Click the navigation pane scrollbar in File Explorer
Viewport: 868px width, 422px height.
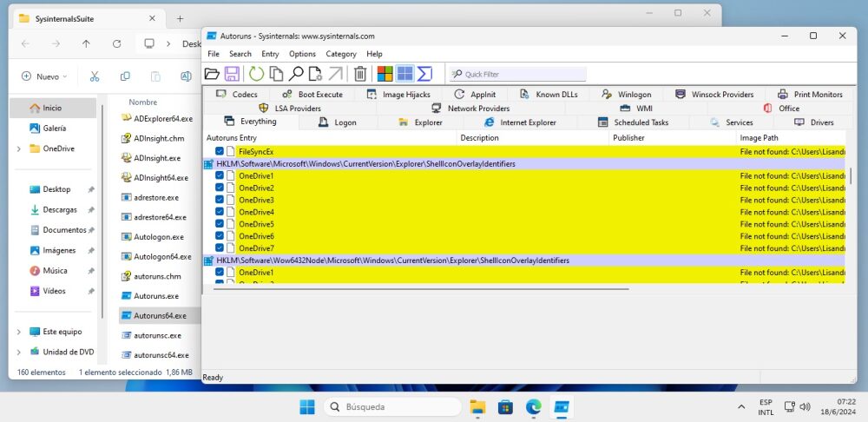102,210
